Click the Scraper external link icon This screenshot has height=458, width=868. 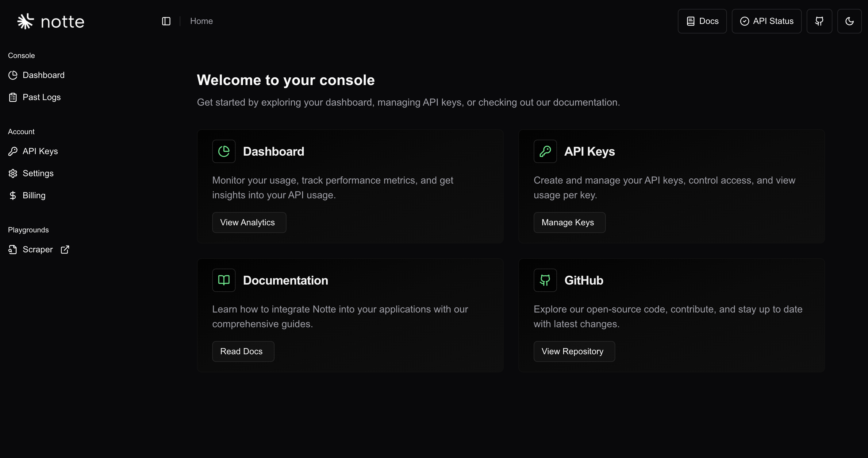click(65, 250)
